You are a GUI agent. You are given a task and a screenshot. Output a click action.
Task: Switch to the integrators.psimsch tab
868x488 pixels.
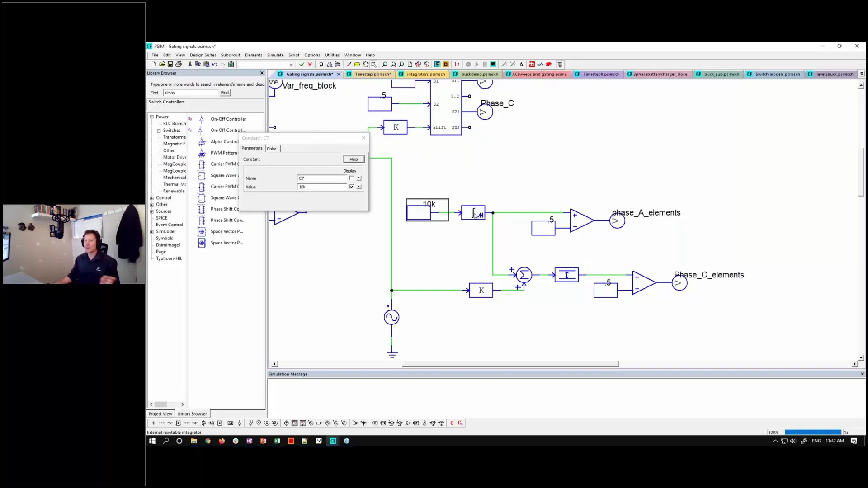(x=425, y=74)
